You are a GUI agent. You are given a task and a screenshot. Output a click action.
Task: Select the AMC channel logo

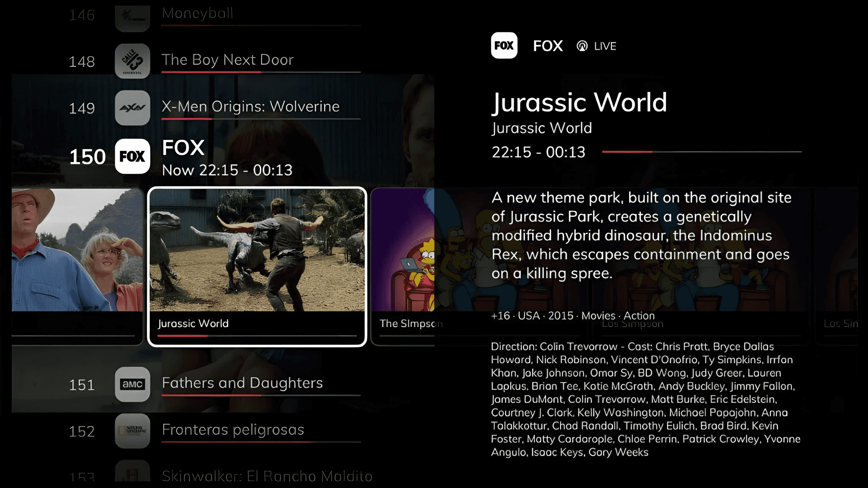133,384
